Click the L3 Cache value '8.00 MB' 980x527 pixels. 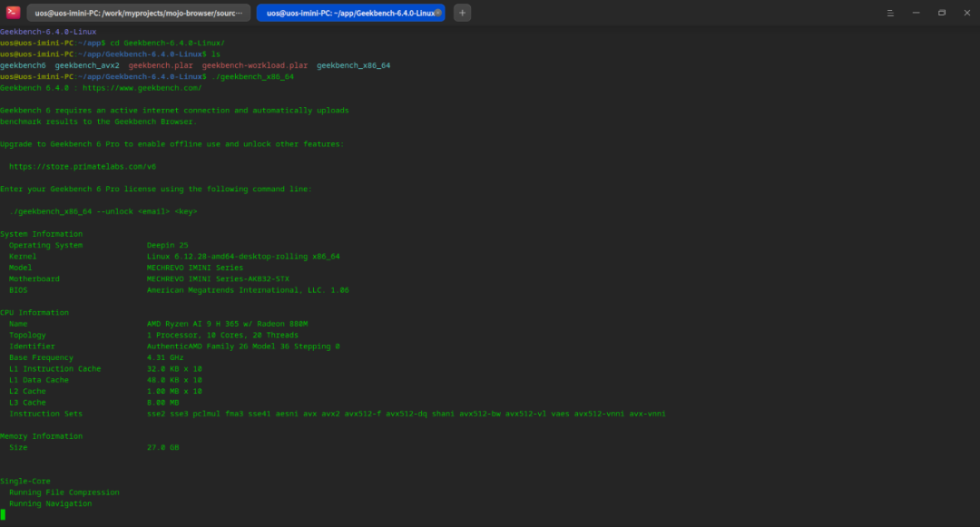pos(163,403)
